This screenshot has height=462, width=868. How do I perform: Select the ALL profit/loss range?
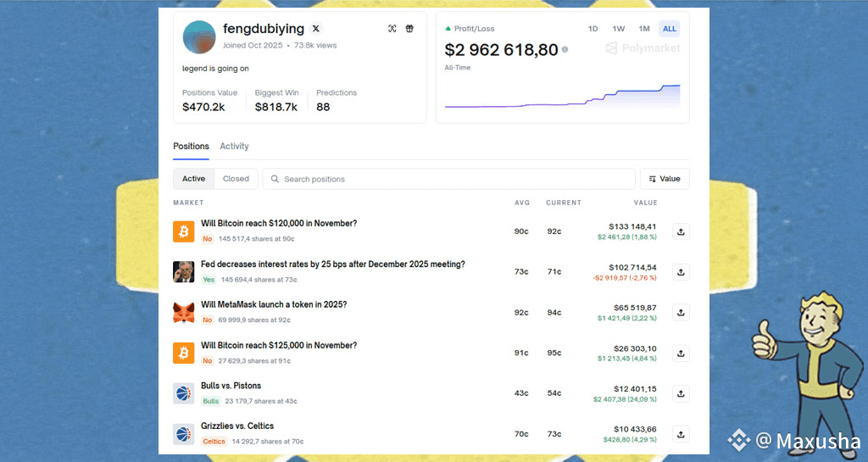coord(670,29)
